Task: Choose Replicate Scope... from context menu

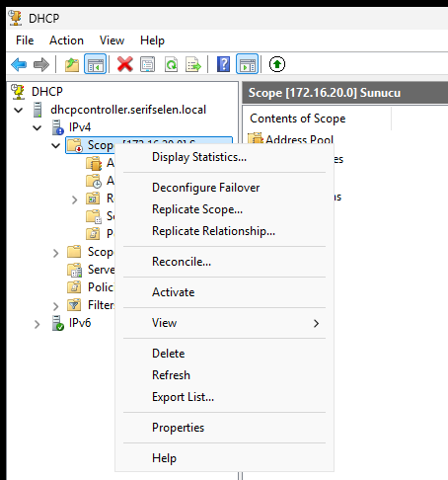Action: tap(224, 209)
